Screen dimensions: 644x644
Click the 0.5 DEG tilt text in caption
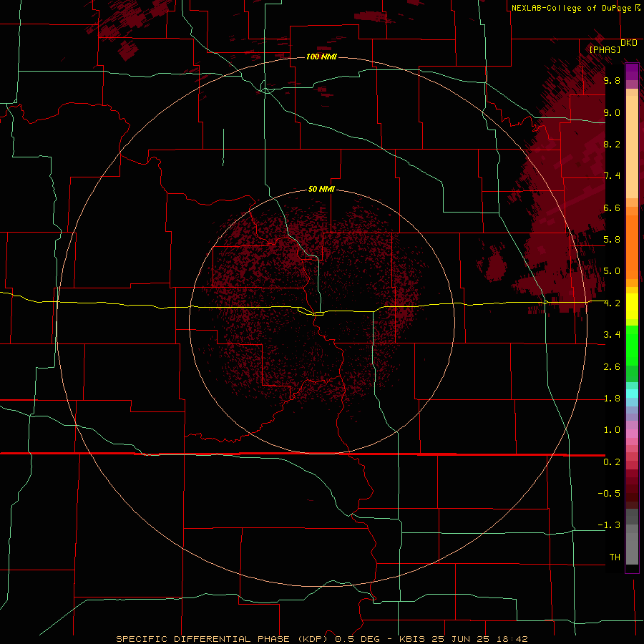(x=357, y=639)
